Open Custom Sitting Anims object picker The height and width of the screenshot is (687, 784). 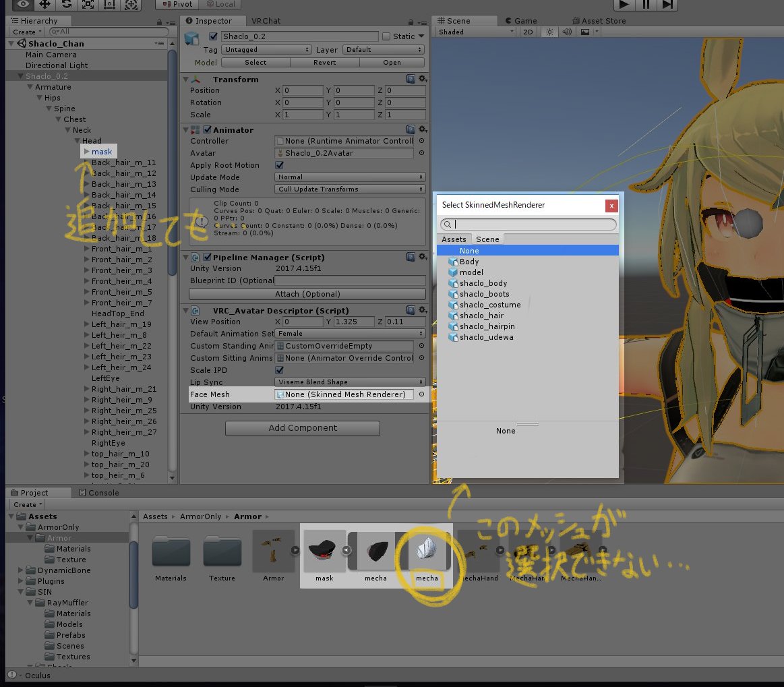pyautogui.click(x=421, y=358)
